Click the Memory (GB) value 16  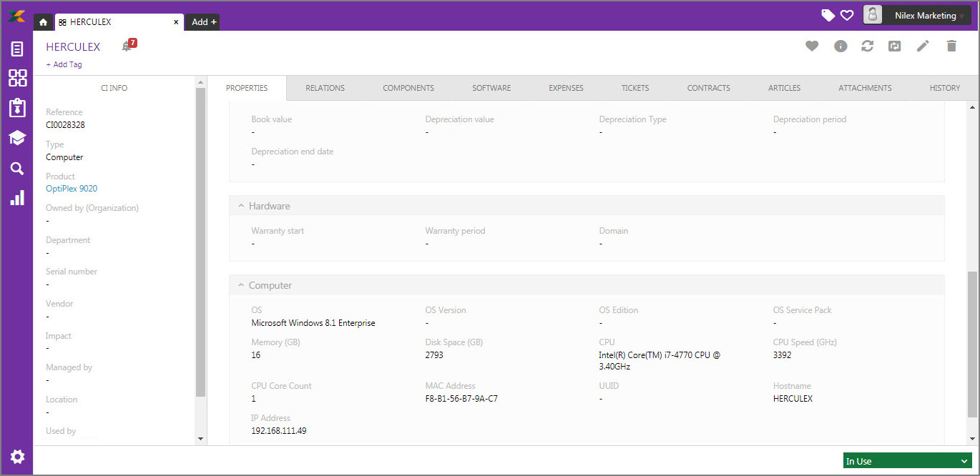pyautogui.click(x=256, y=354)
